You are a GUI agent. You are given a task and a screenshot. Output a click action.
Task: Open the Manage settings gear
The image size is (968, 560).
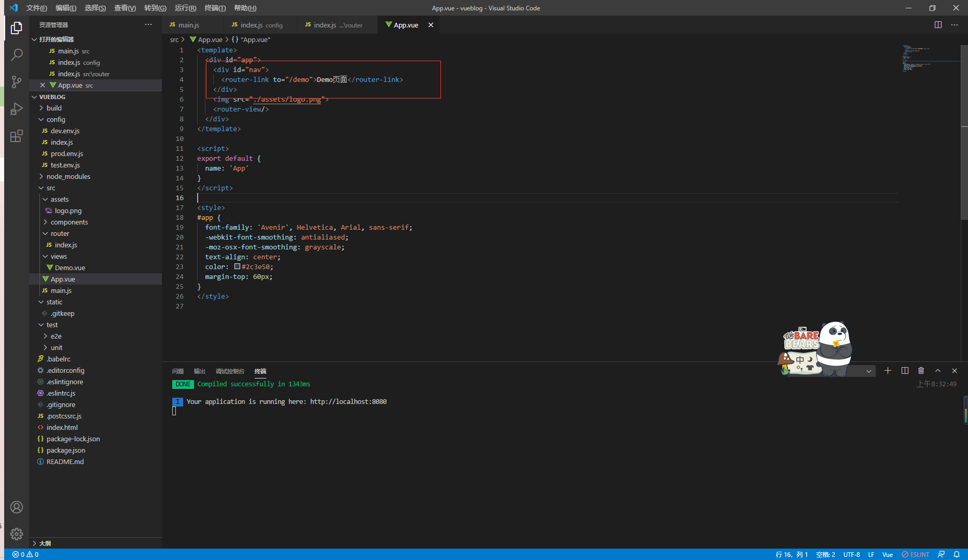click(17, 534)
